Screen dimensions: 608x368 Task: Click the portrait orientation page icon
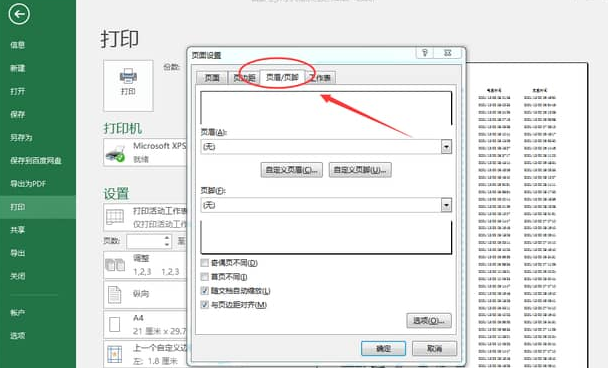tap(114, 295)
